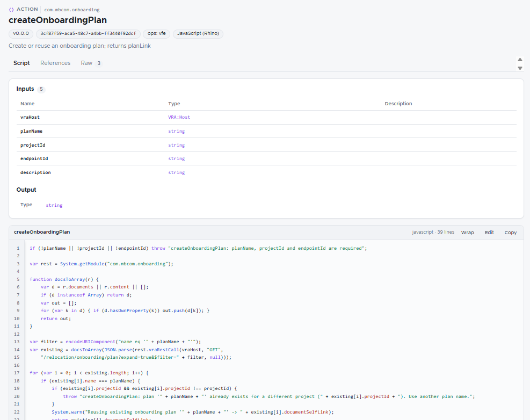Click the JavaScript (Rhino) badge
This screenshot has width=530, height=420.
tap(198, 33)
